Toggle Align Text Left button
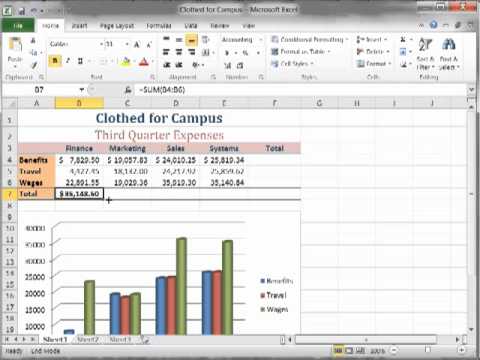The image size is (480, 360). click(x=166, y=52)
